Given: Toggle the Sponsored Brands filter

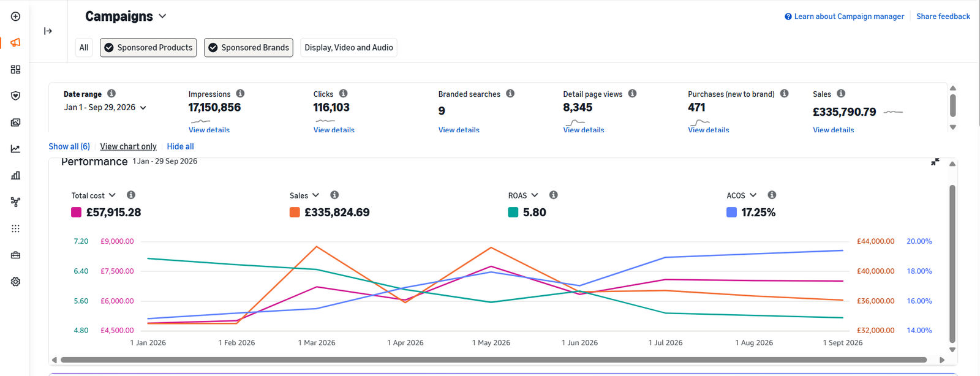Looking at the screenshot, I should pos(249,48).
